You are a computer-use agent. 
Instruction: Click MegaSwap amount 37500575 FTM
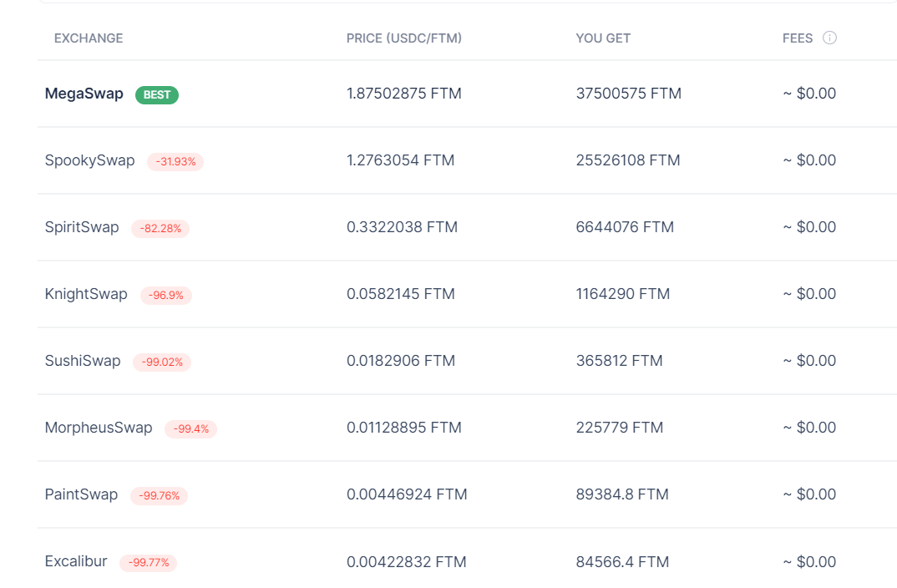[629, 94]
